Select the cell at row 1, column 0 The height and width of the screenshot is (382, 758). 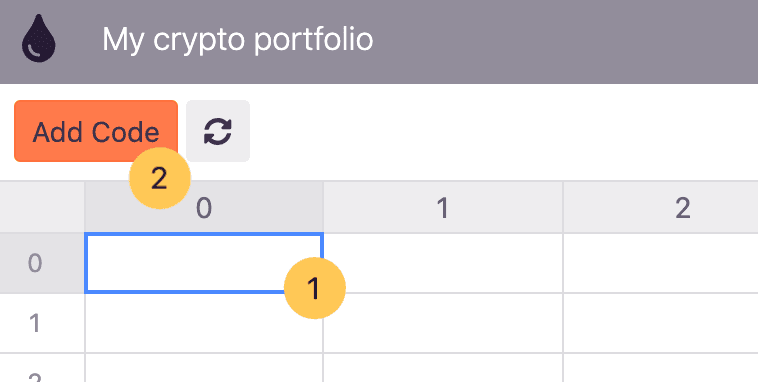click(204, 323)
